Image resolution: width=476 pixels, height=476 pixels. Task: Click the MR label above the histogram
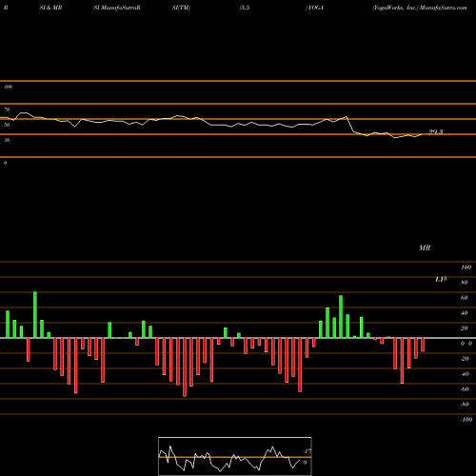(425, 248)
